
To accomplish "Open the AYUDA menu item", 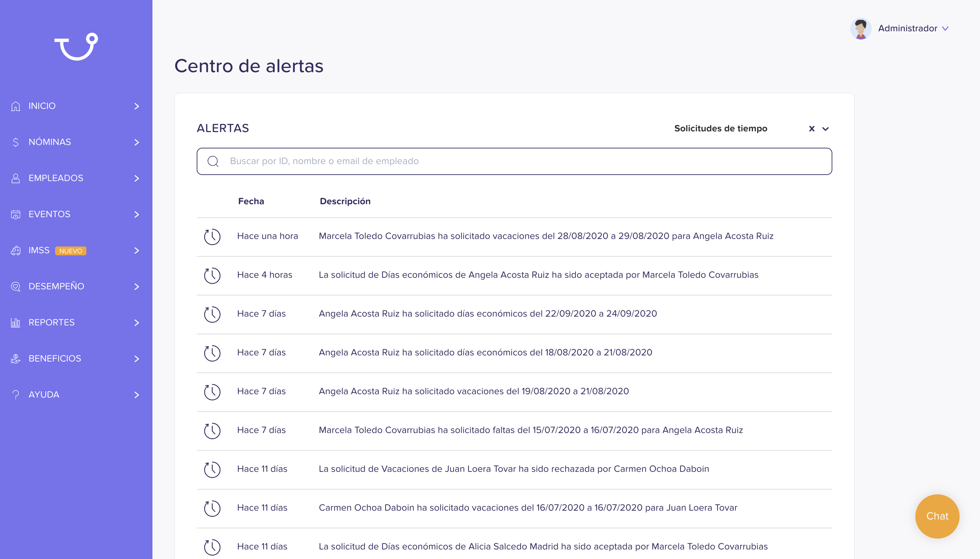I will click(44, 395).
